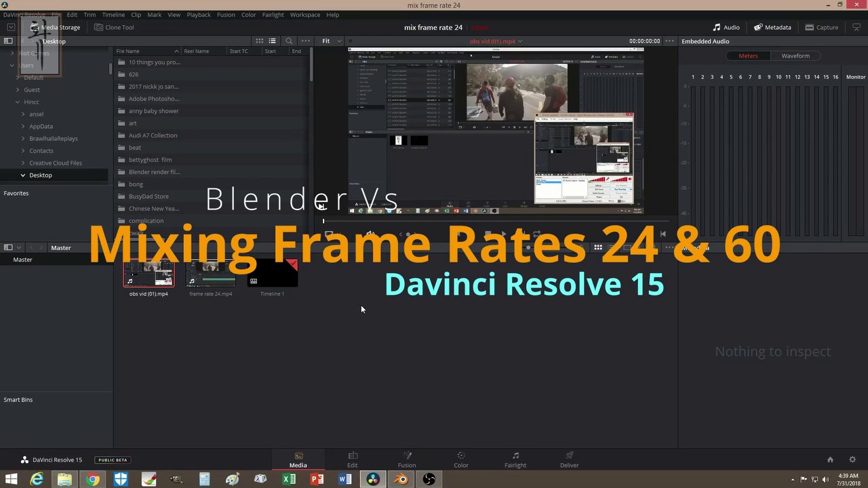
Task: Open media storage options dots menu
Action: [x=306, y=41]
